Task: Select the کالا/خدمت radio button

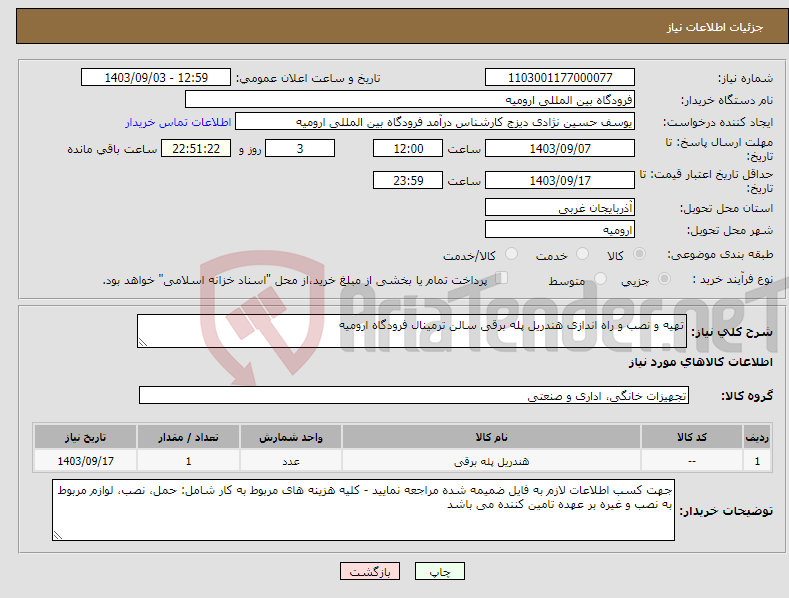Action: (511, 254)
